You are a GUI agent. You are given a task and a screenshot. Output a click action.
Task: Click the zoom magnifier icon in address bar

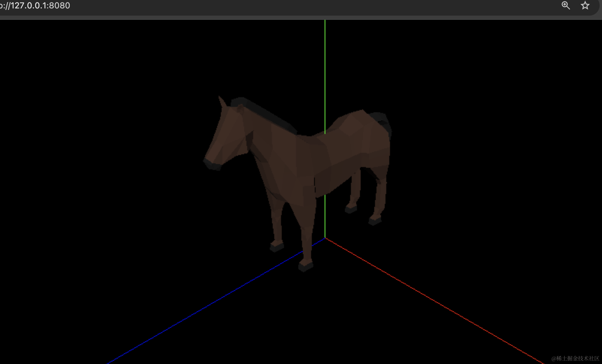coord(566,5)
